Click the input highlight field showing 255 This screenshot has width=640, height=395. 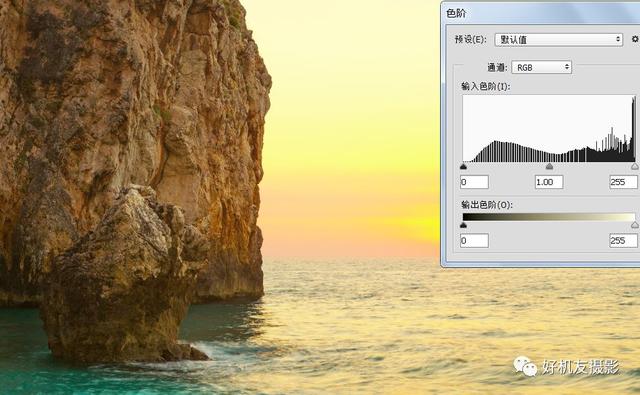(x=623, y=182)
